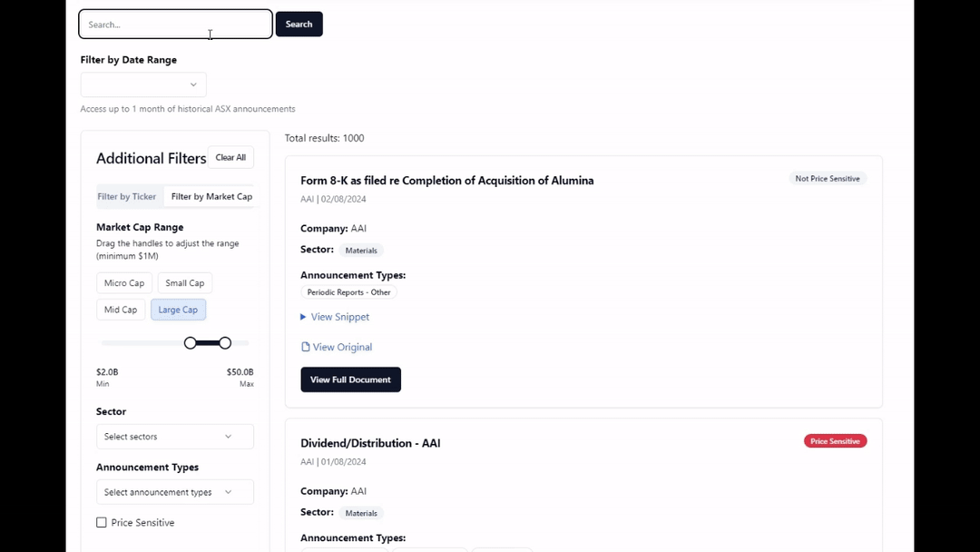Switch to the Filter by Market Cap tab
This screenshot has height=552, width=980.
click(211, 196)
